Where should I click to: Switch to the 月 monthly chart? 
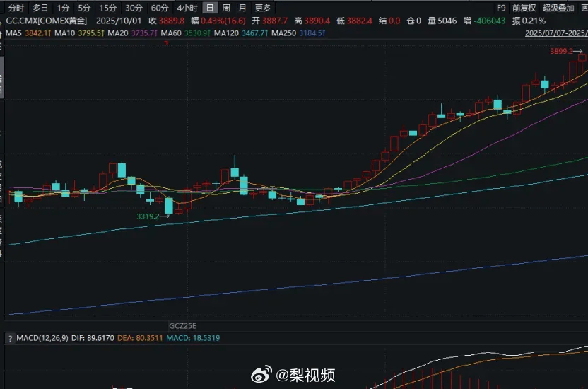pyautogui.click(x=242, y=8)
